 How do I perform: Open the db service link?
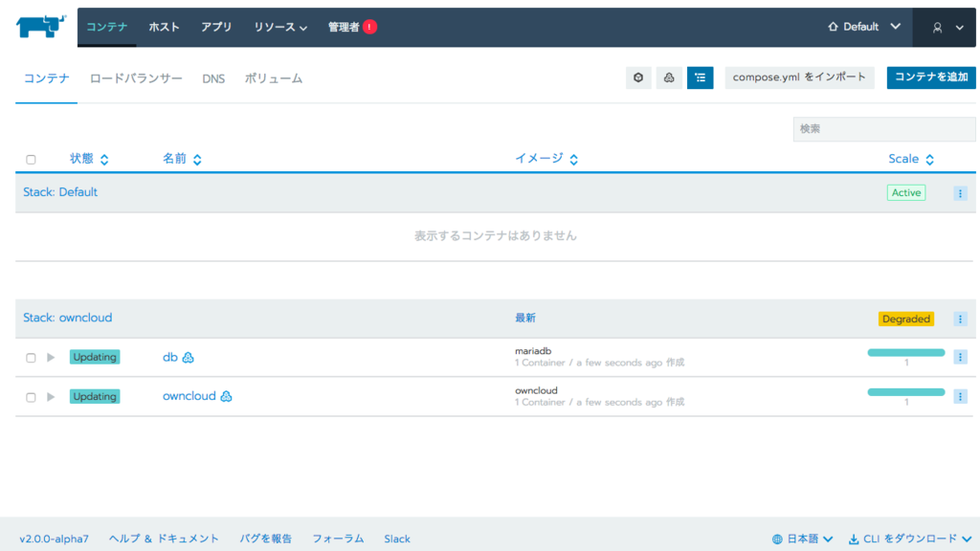click(170, 358)
